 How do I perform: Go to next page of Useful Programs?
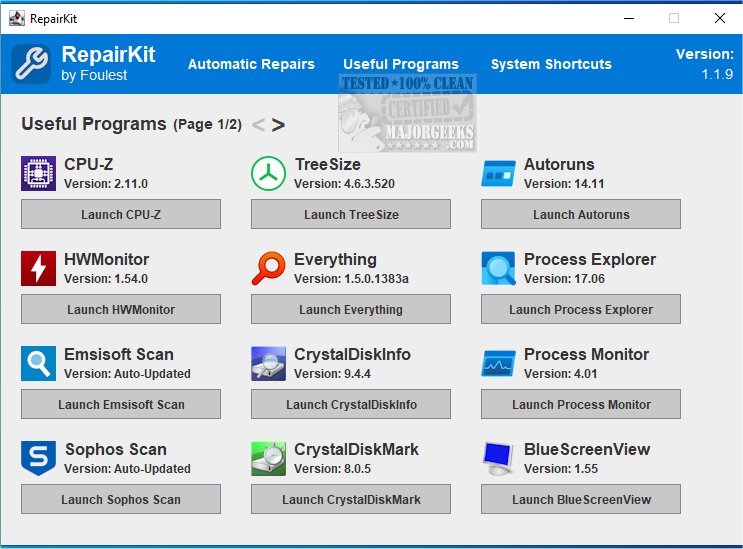[278, 125]
